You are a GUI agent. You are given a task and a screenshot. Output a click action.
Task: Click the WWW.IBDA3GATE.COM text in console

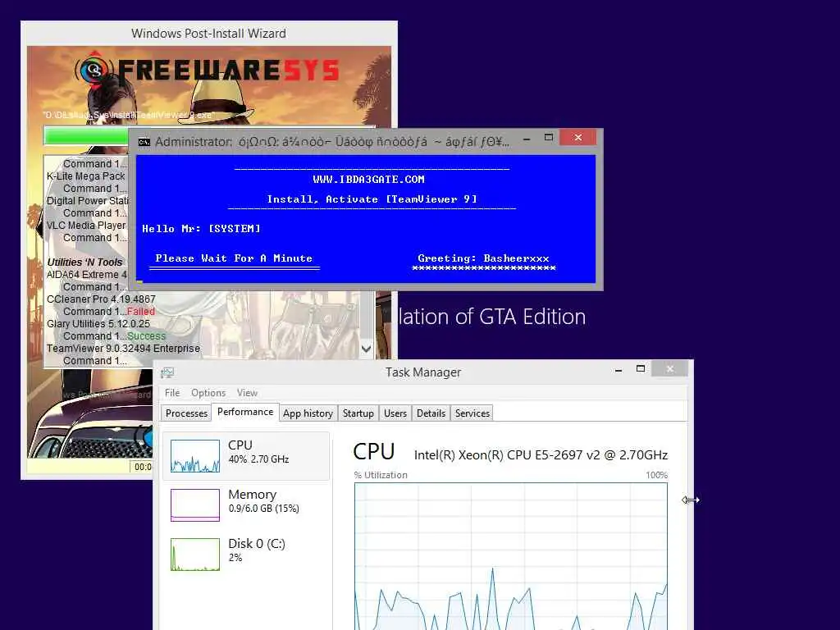tap(368, 180)
